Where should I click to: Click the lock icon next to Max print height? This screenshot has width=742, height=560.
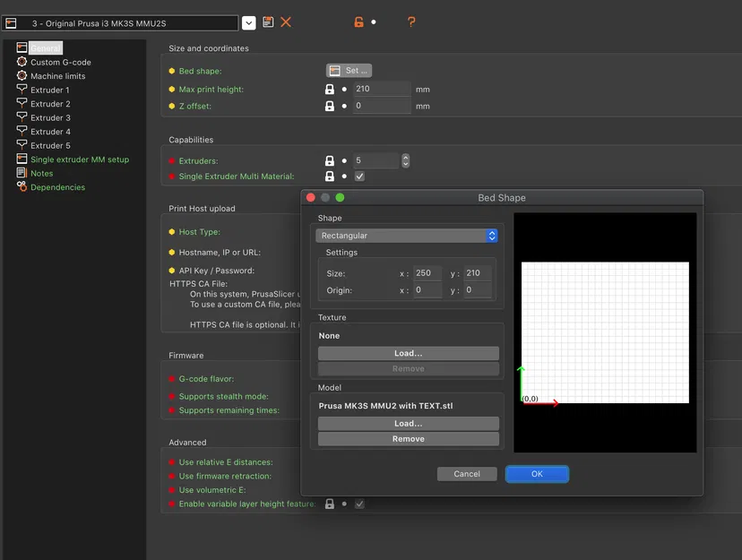pyautogui.click(x=330, y=89)
